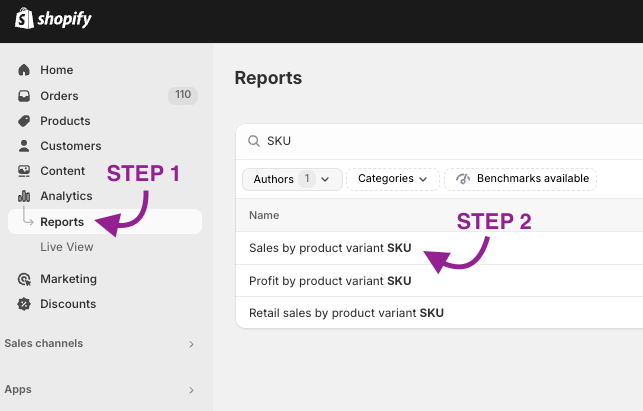This screenshot has width=643, height=411.
Task: Open the Discounts page
Action: pos(68,304)
